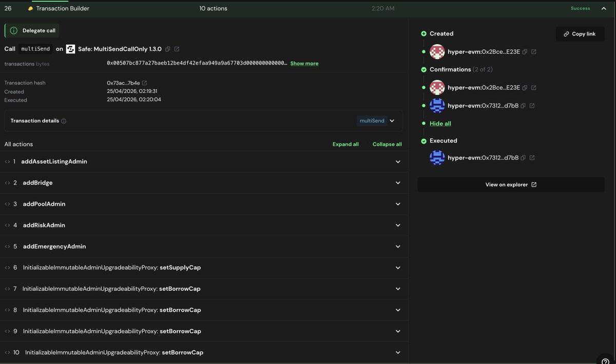Click the Copy link button
616x364 pixels.
tap(580, 33)
